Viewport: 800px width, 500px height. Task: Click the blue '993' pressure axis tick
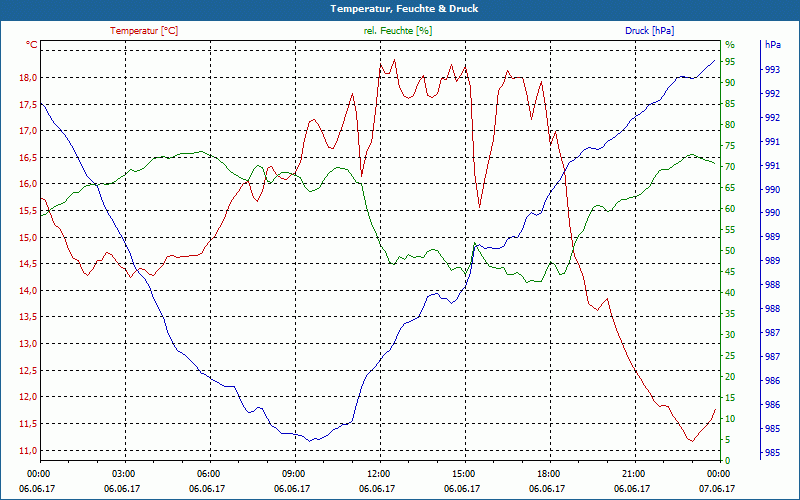tap(772, 69)
